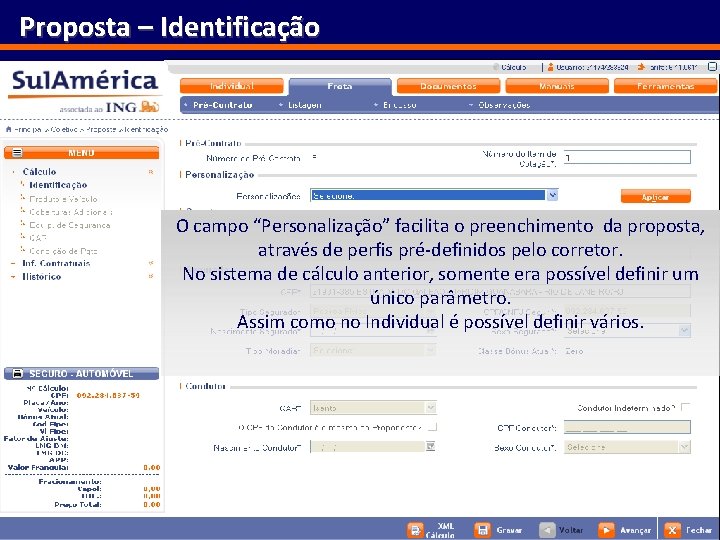
Task: Click the Voltar back arrow icon
Action: click(x=547, y=530)
